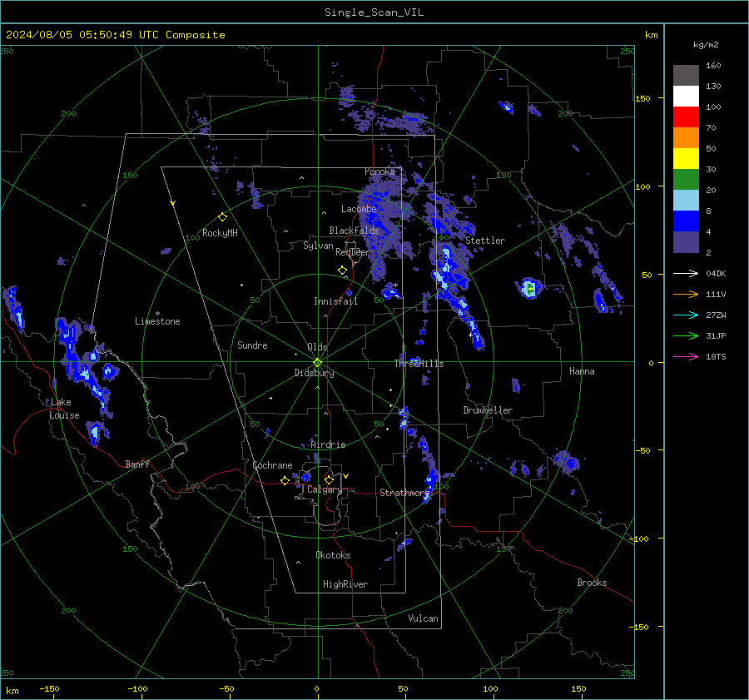This screenshot has height=700, width=749.
Task: Click the 2024/08/05 05:50:49 UTC Composite timestamp
Action: click(x=115, y=35)
